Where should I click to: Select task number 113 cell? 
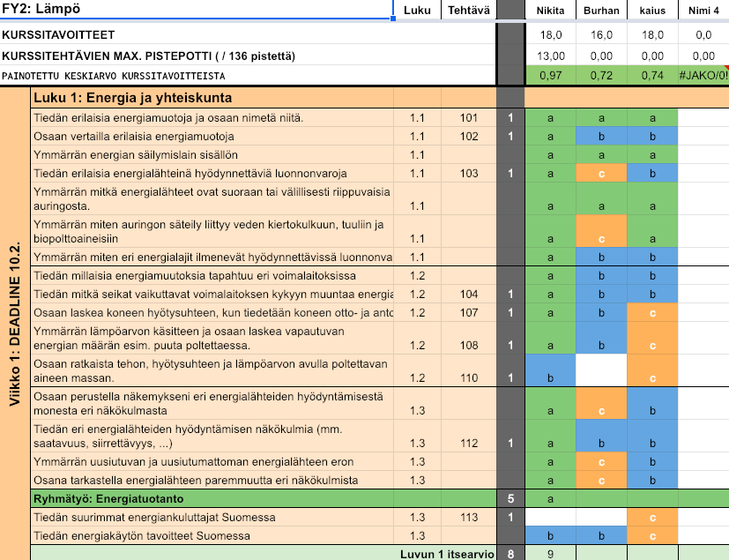point(469,517)
